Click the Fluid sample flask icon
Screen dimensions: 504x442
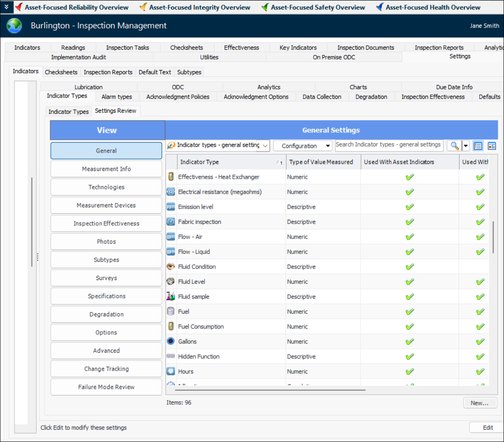click(x=171, y=296)
